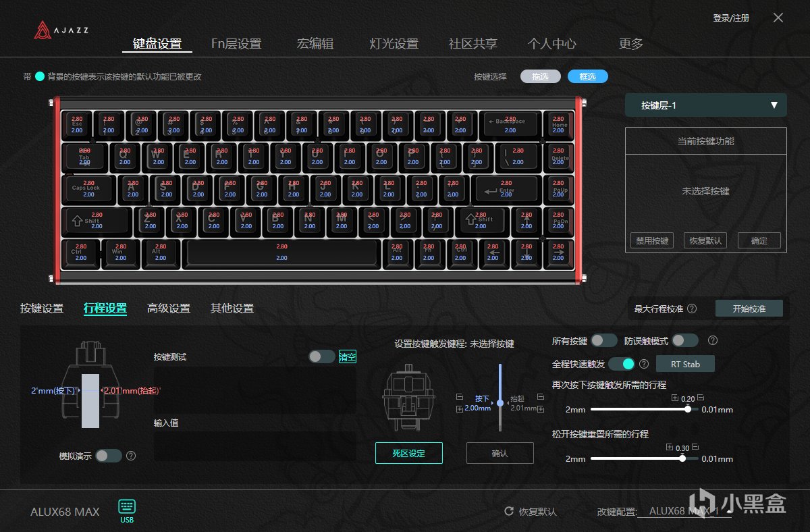Click plus icon left of 0.30 value
This screenshot has height=532, width=810.
(670, 447)
